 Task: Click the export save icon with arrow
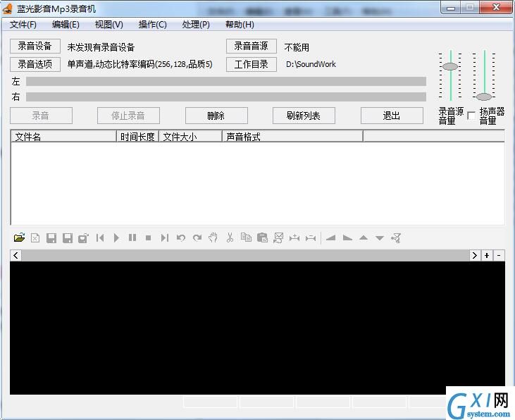coord(83,238)
